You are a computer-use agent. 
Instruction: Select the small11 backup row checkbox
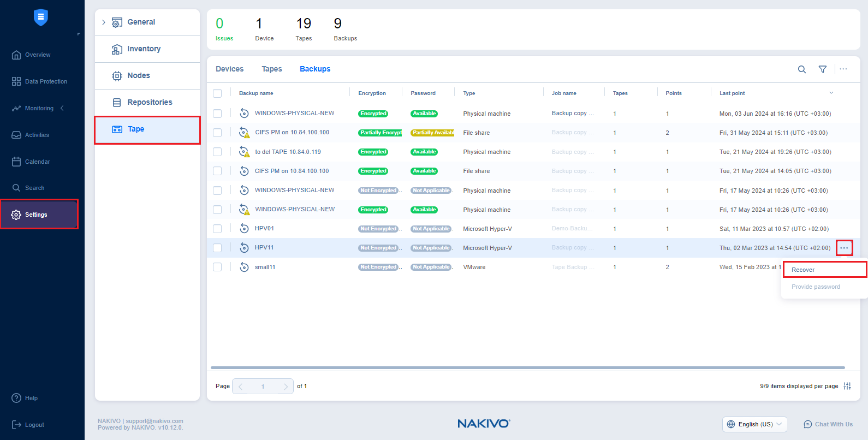click(x=217, y=267)
